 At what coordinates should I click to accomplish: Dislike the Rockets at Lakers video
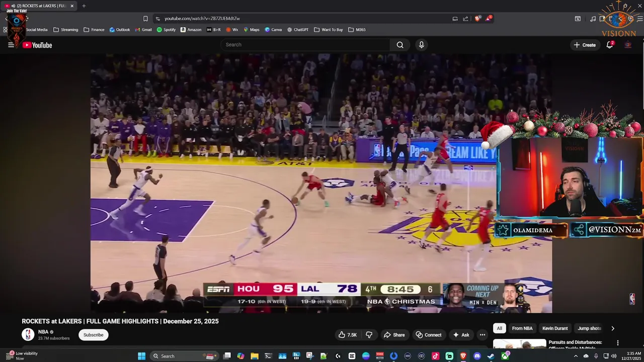[x=369, y=335]
